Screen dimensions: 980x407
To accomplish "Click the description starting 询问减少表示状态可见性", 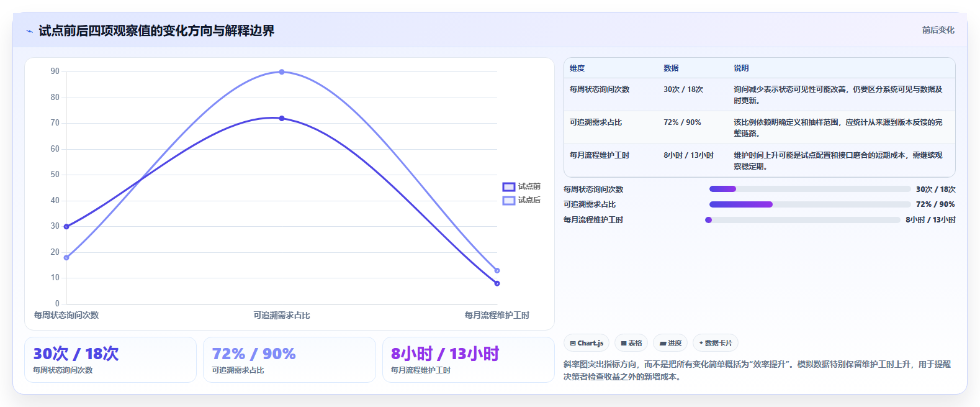I will pyautogui.click(x=838, y=95).
